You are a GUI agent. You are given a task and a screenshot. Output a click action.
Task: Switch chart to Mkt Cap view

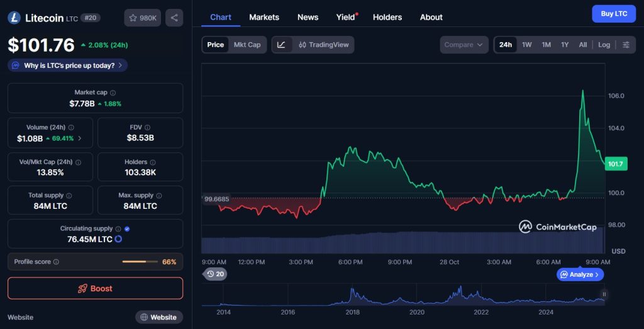pyautogui.click(x=247, y=45)
